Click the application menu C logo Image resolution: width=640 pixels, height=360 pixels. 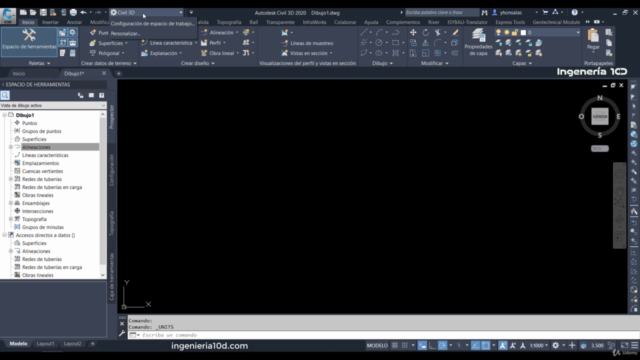8,15
